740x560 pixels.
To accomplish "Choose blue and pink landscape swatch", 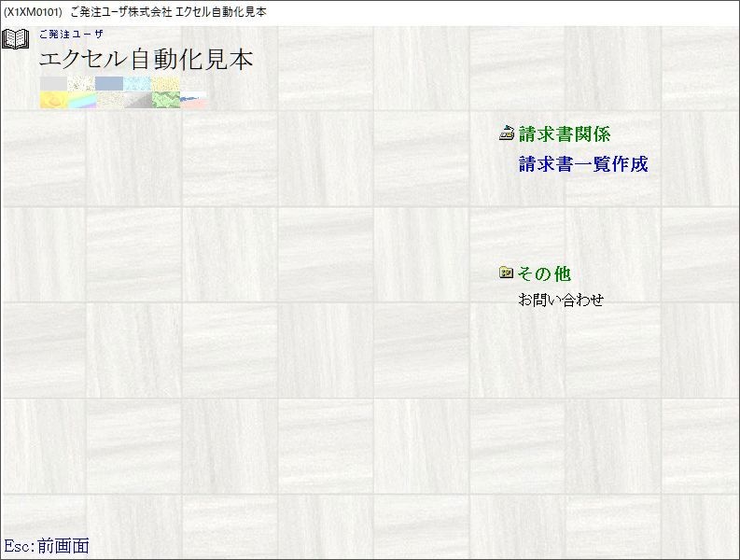I will (x=193, y=100).
